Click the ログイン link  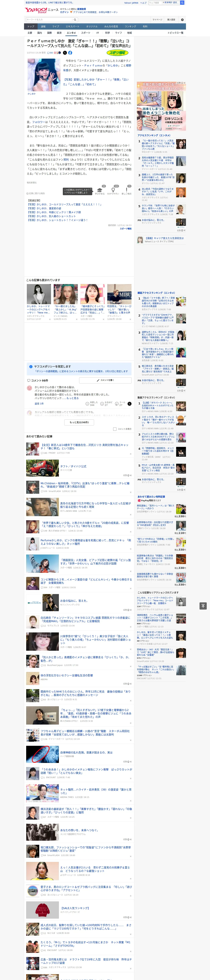click(x=64, y=12)
